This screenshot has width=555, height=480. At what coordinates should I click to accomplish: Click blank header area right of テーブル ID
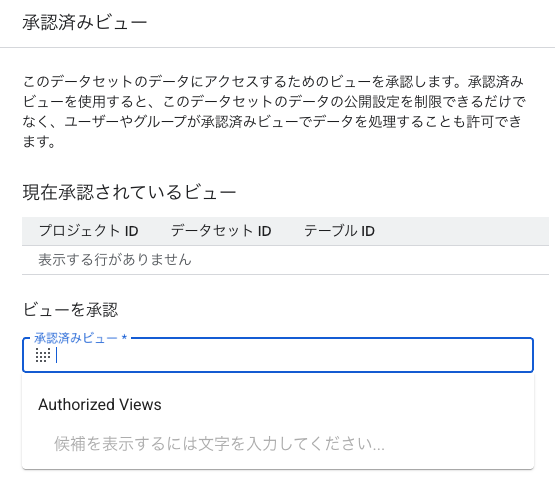pos(462,231)
